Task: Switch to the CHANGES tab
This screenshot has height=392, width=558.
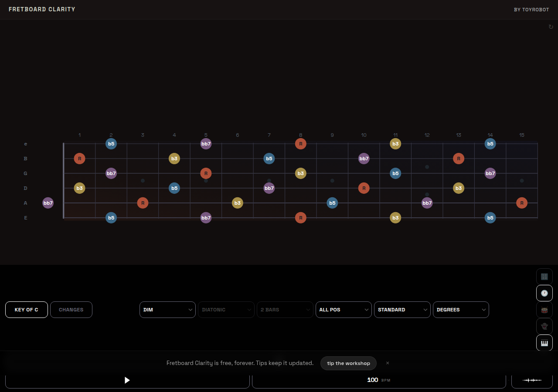Action: [x=71, y=310]
